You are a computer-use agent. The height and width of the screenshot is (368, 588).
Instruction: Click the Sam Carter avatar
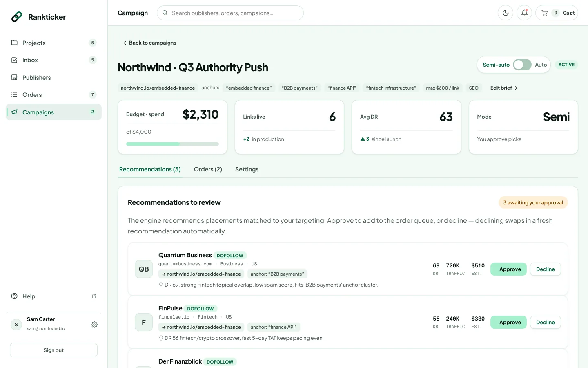(x=16, y=325)
